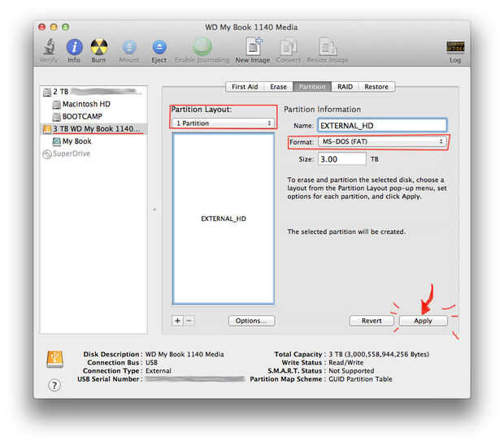Screen dimensions: 504x445
Task: Click the Size input field
Action: point(342,159)
